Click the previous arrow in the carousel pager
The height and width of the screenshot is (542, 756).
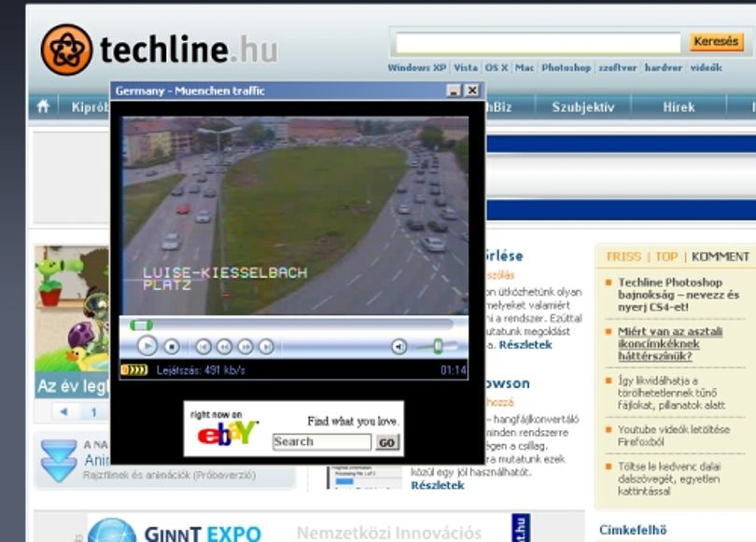coord(63,412)
